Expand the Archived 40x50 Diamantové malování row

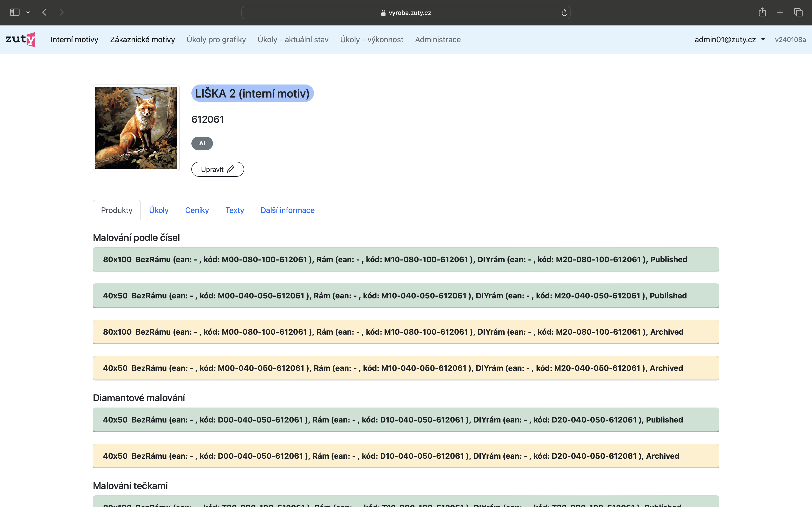pyautogui.click(x=406, y=456)
